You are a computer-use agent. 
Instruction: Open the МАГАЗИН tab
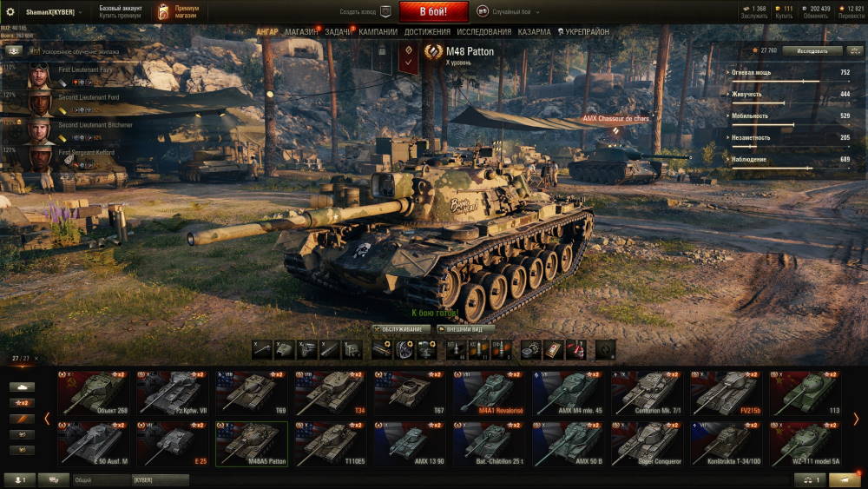[301, 32]
